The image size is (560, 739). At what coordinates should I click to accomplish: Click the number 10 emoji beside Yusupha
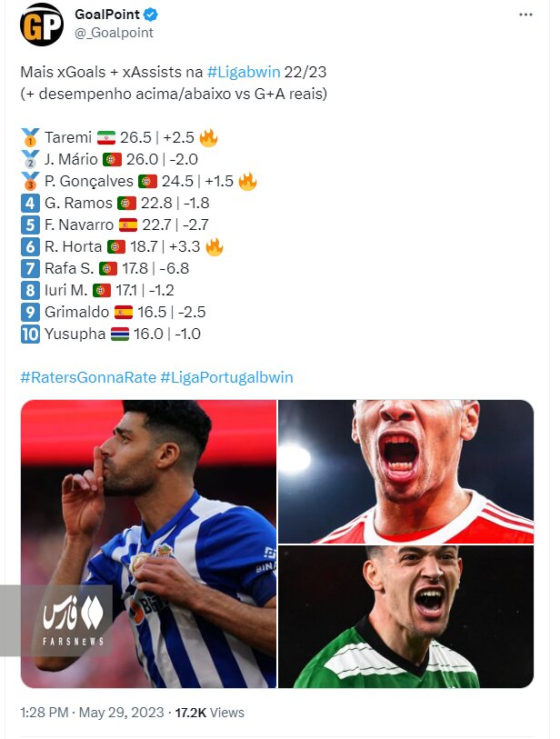click(x=30, y=334)
